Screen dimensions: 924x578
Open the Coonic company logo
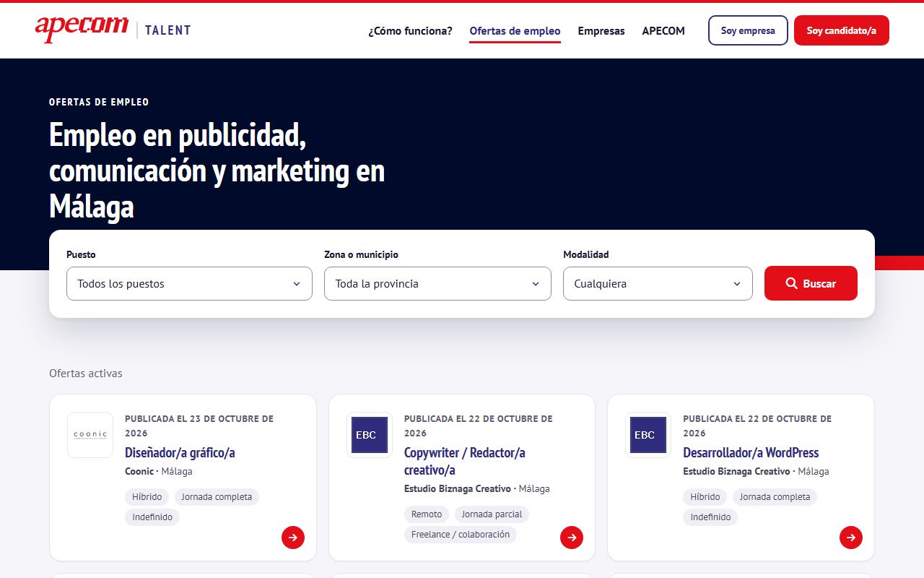[90, 435]
